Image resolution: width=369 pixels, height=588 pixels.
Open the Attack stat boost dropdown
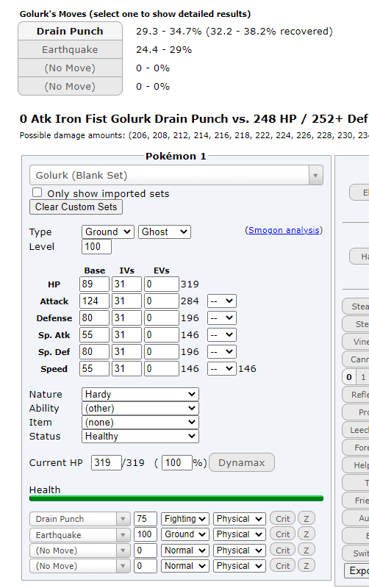click(222, 301)
